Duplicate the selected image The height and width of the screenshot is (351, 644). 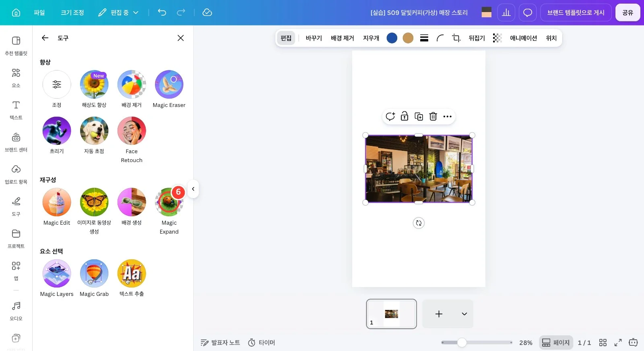coord(419,116)
